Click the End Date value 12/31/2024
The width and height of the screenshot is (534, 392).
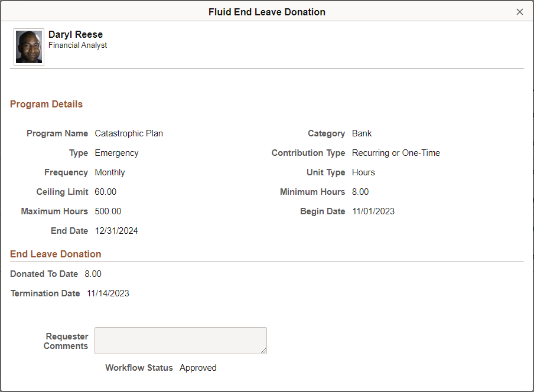116,231
